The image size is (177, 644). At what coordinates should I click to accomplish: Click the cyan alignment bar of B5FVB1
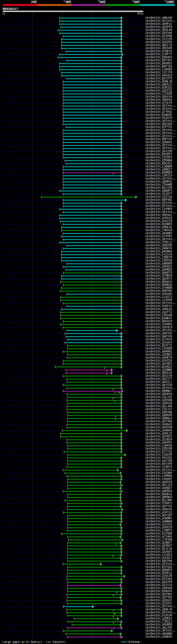[x=95, y=200]
